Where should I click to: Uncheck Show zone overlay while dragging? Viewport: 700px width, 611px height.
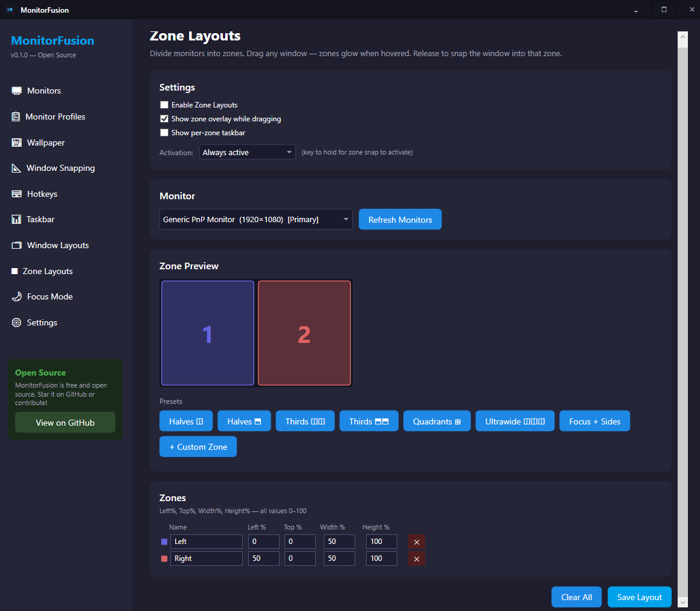(164, 118)
